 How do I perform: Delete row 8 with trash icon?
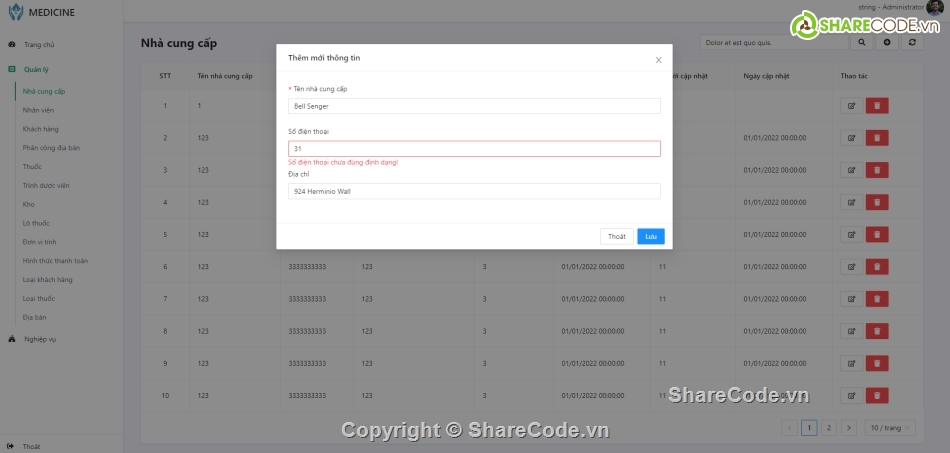(877, 331)
